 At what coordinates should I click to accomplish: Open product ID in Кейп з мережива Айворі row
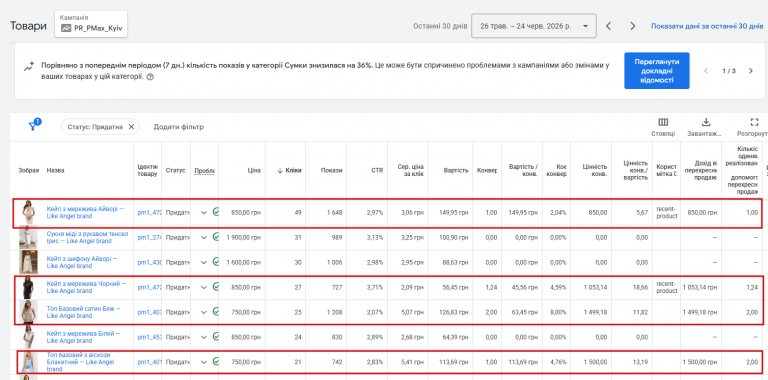(149, 213)
